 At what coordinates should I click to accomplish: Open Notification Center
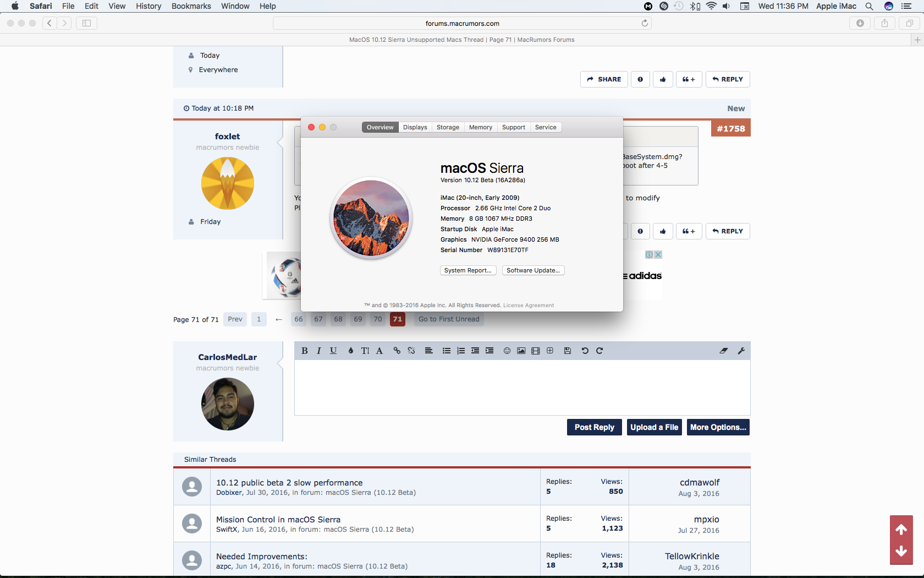(906, 6)
